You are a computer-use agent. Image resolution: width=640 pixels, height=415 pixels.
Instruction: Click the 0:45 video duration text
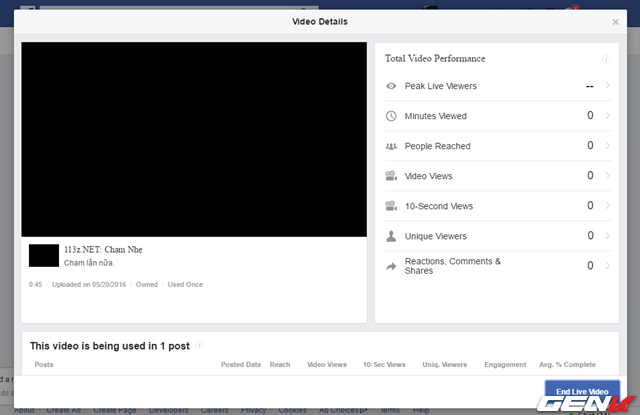click(35, 284)
